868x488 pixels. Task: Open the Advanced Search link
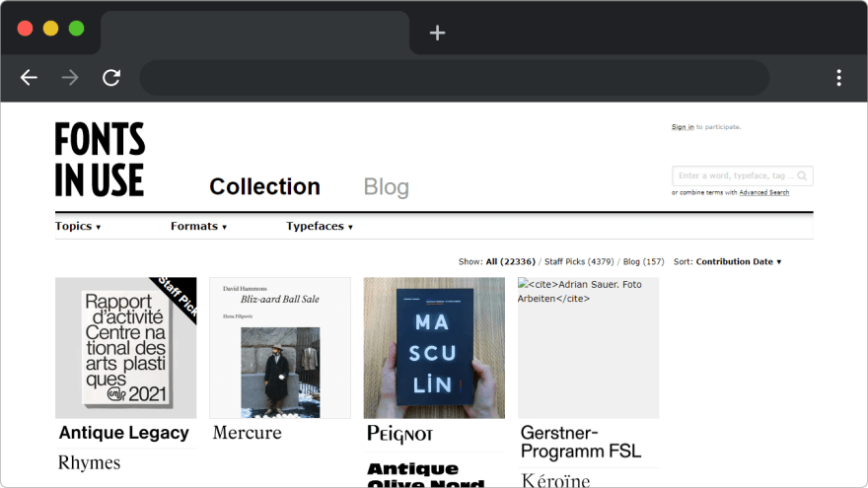pos(763,192)
